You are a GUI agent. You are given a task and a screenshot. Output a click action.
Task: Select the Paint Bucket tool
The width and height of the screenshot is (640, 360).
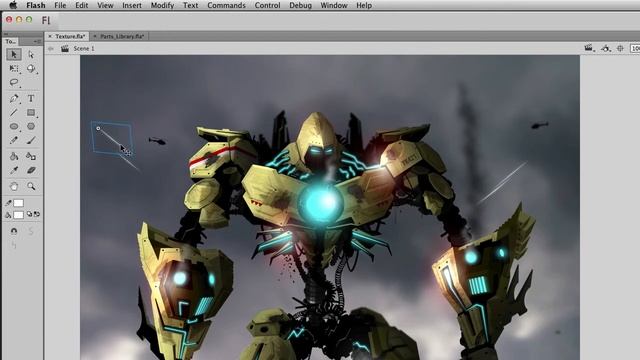(14, 156)
